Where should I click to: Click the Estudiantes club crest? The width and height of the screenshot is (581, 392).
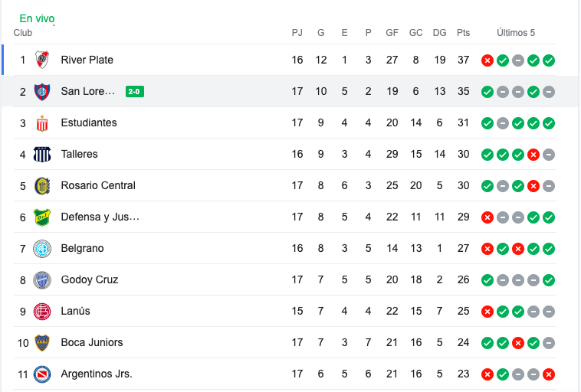(x=42, y=123)
